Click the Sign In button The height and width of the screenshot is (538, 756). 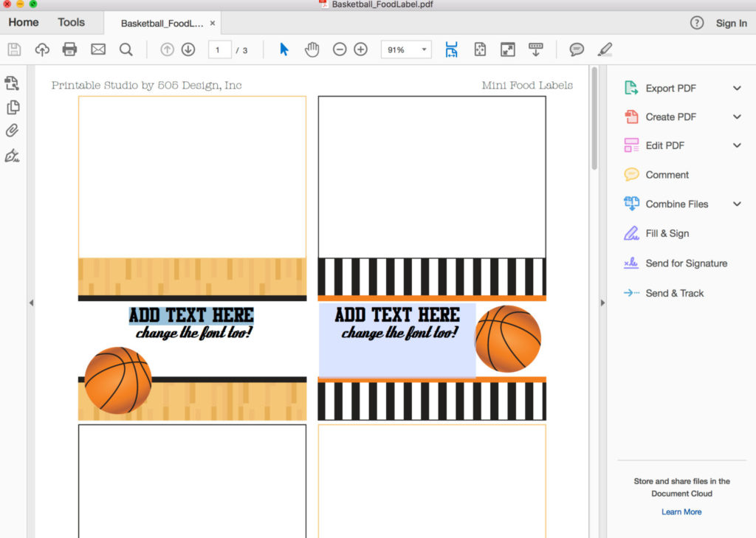(731, 23)
